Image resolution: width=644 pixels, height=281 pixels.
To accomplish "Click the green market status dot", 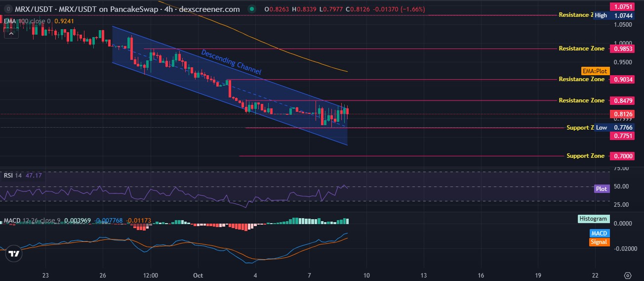I will click(252, 9).
